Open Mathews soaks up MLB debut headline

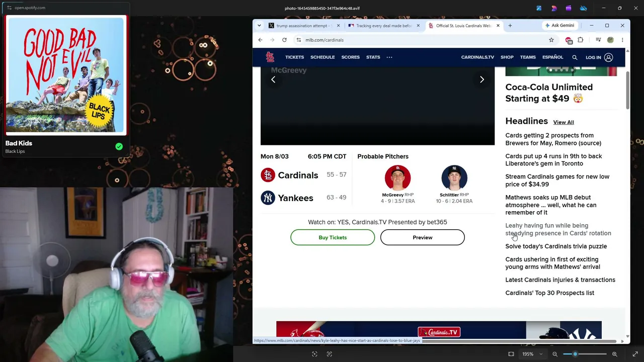tap(550, 205)
